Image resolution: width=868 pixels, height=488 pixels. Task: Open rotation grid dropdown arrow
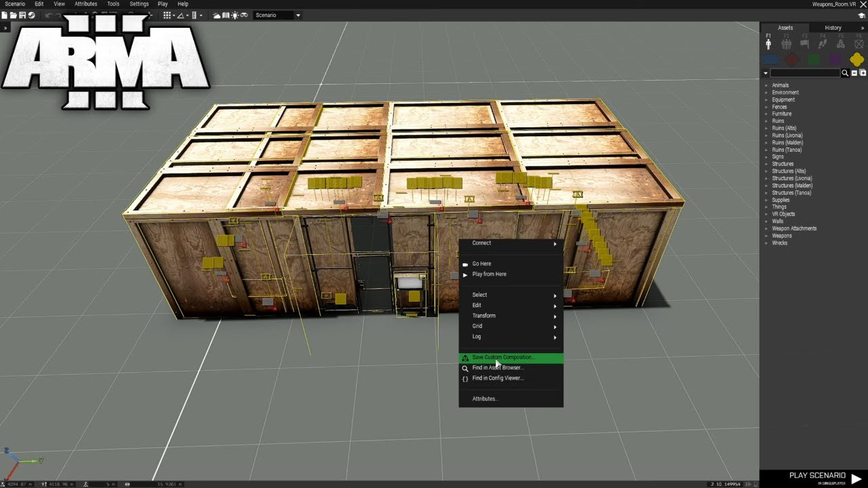[187, 16]
